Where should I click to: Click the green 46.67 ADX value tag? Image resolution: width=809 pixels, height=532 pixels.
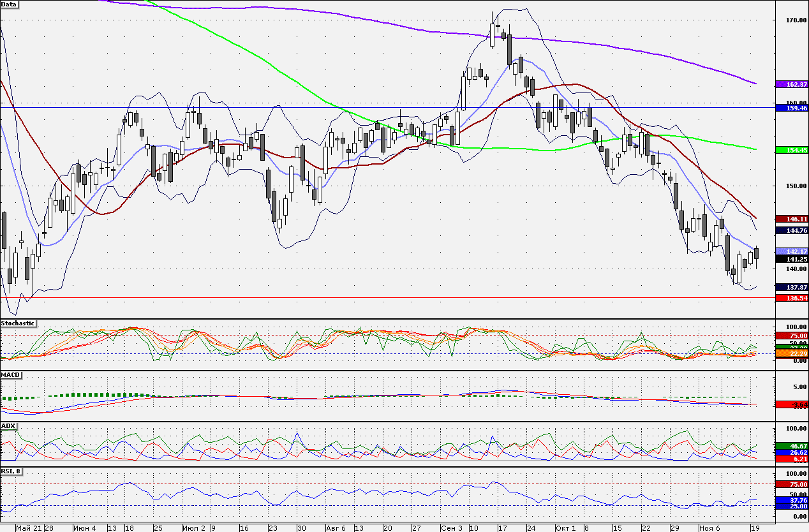click(791, 446)
